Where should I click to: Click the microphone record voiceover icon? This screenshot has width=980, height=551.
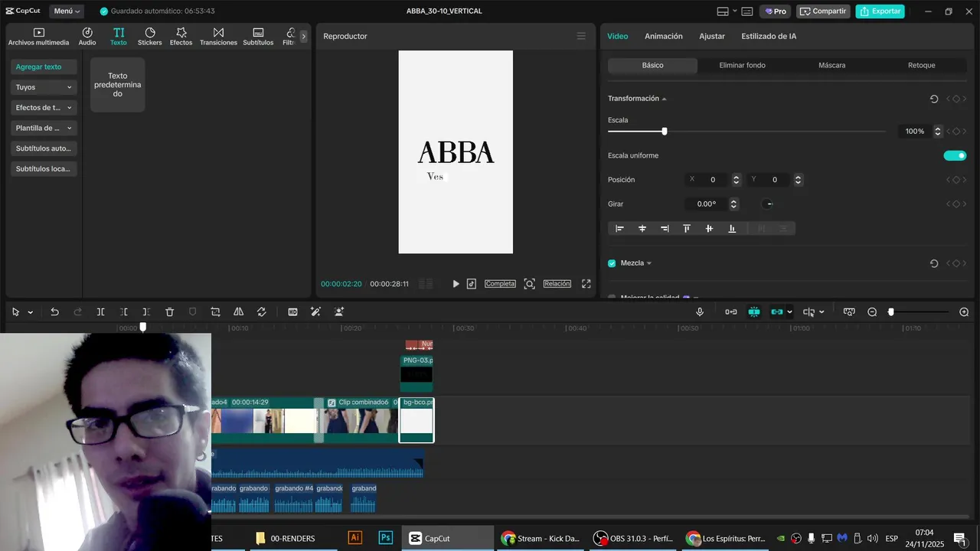(x=700, y=312)
